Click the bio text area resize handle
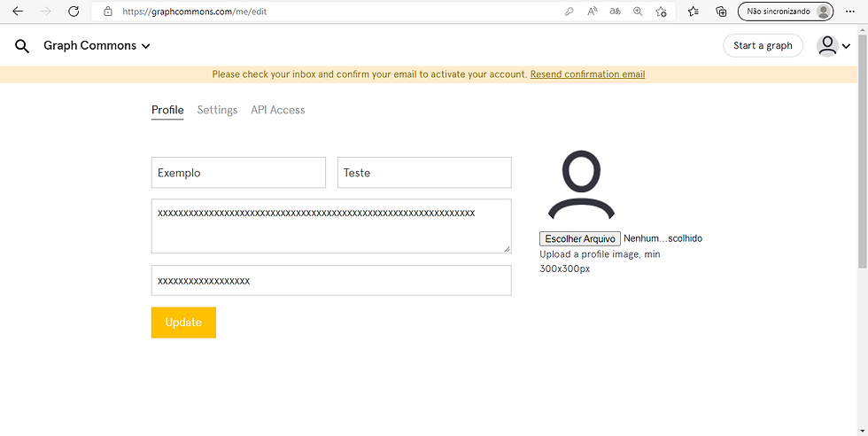The image size is (868, 436). pos(507,249)
